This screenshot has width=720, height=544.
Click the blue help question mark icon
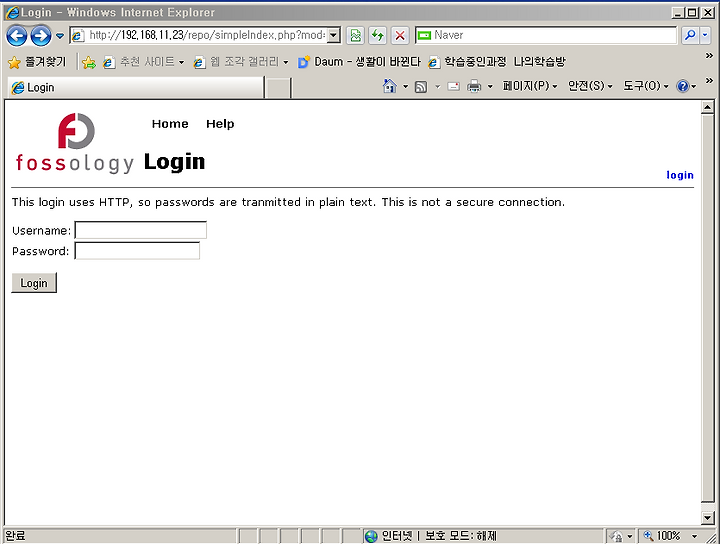tap(683, 86)
